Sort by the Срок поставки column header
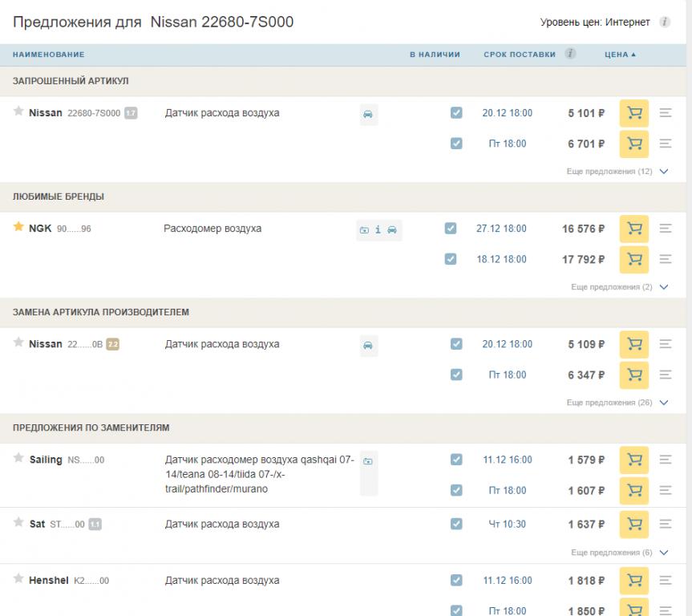 tap(520, 55)
